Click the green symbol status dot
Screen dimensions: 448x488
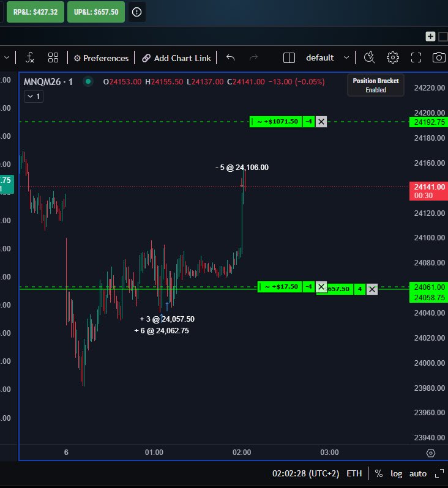pos(88,81)
